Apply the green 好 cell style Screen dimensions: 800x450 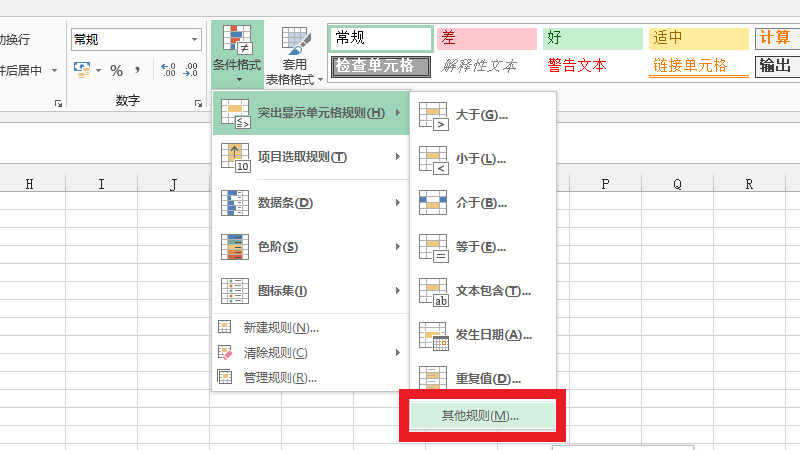click(x=592, y=38)
